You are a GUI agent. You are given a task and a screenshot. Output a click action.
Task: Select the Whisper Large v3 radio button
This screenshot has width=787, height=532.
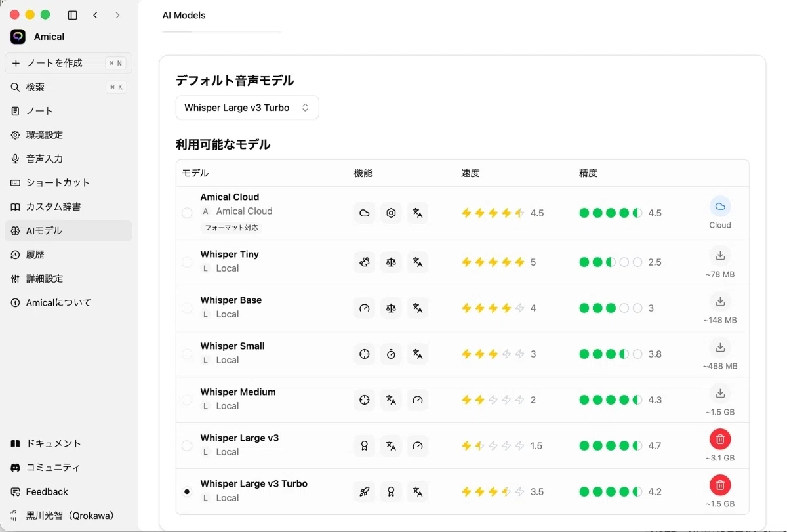(187, 445)
